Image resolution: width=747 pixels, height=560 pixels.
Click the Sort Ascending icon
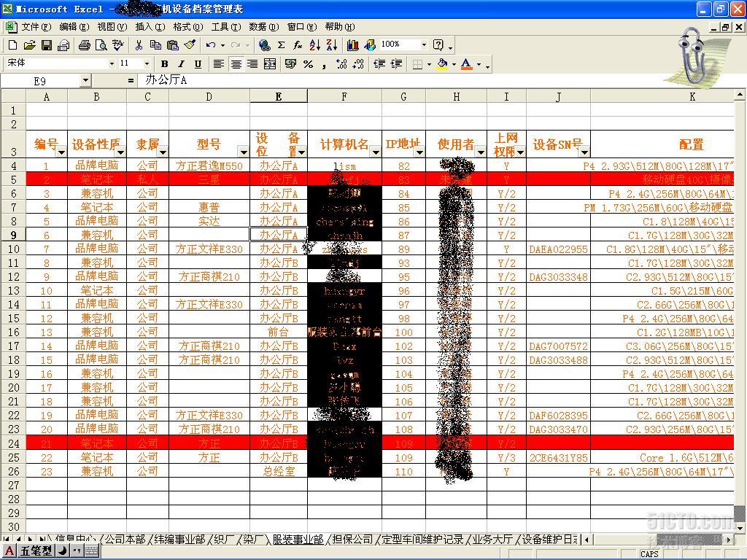pyautogui.click(x=314, y=45)
